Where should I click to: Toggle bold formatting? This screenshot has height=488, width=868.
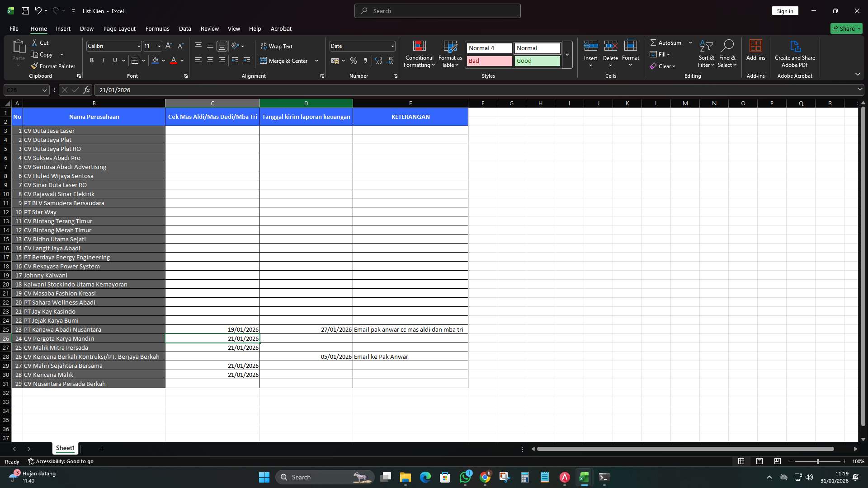(x=91, y=60)
